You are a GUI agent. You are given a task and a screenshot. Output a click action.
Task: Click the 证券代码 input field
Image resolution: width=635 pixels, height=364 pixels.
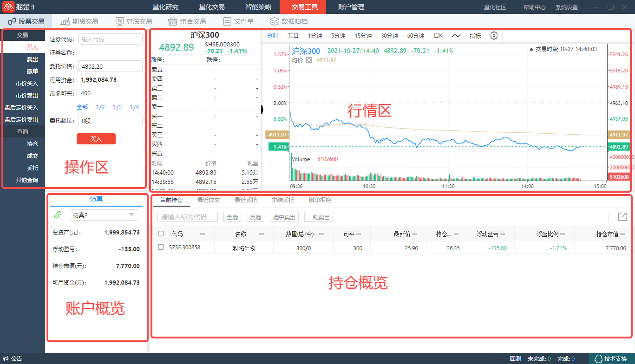[110, 39]
